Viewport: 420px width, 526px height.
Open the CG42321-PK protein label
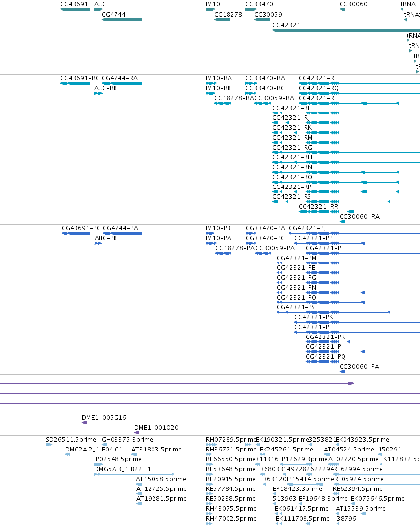click(314, 317)
